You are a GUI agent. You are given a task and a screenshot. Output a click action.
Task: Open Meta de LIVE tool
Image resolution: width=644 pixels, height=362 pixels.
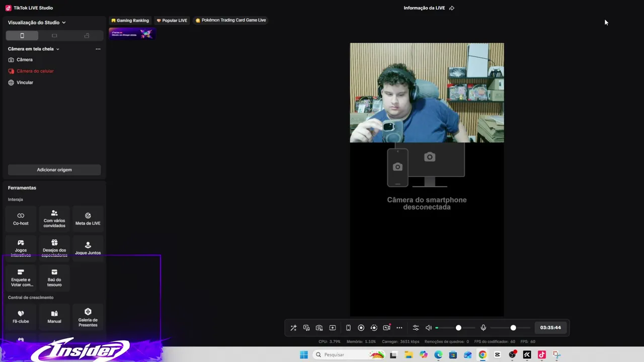tap(88, 219)
